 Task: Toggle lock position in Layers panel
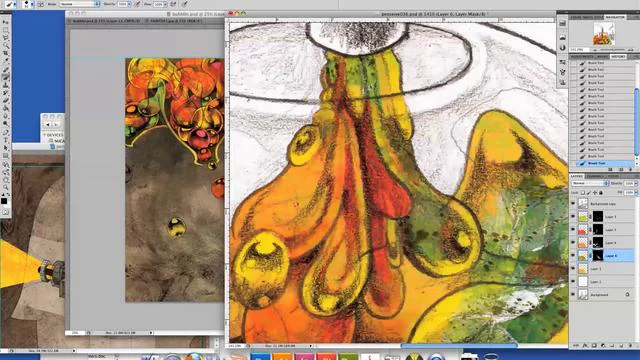click(595, 192)
